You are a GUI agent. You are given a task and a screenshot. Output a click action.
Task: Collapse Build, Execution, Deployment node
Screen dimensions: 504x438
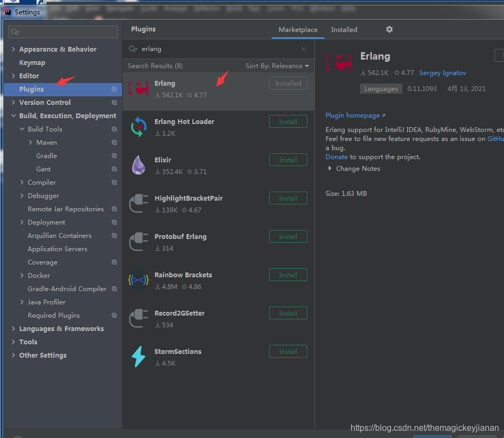coord(13,115)
